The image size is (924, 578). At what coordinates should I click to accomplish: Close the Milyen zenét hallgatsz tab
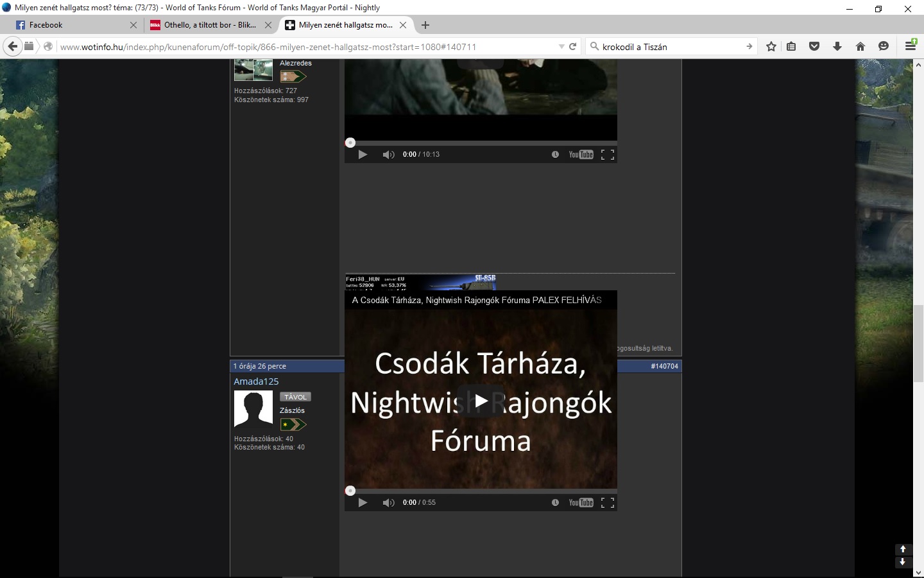coord(403,25)
